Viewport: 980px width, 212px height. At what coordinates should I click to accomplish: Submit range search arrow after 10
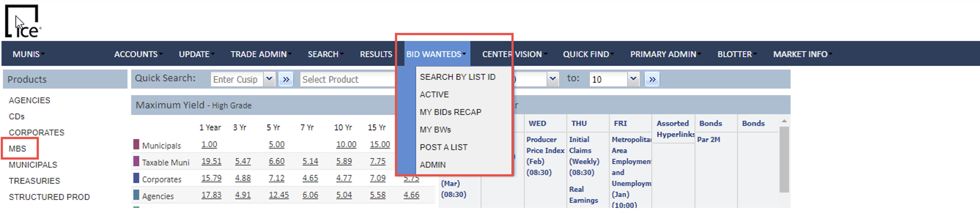(x=652, y=79)
